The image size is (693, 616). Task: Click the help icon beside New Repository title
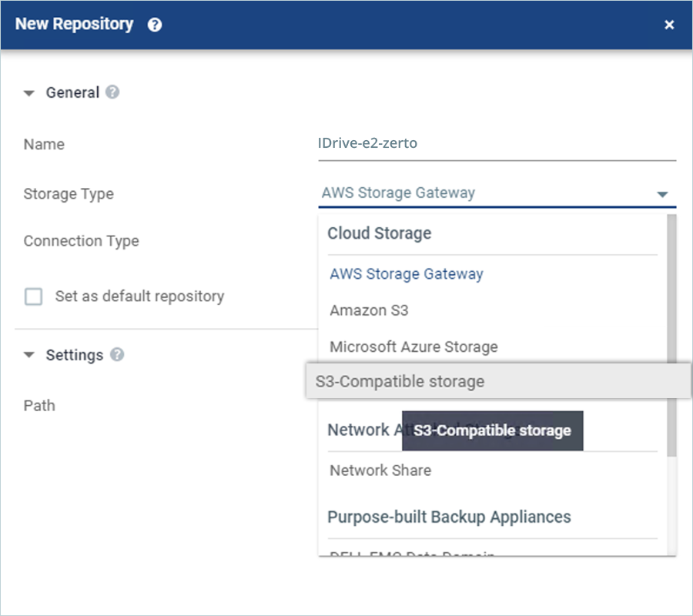pos(155,25)
